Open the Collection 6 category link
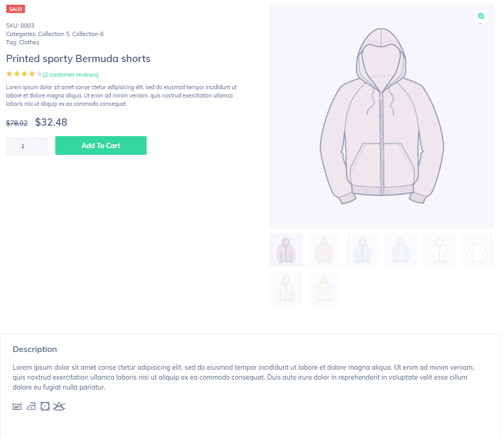Image resolution: width=504 pixels, height=438 pixels. point(88,34)
